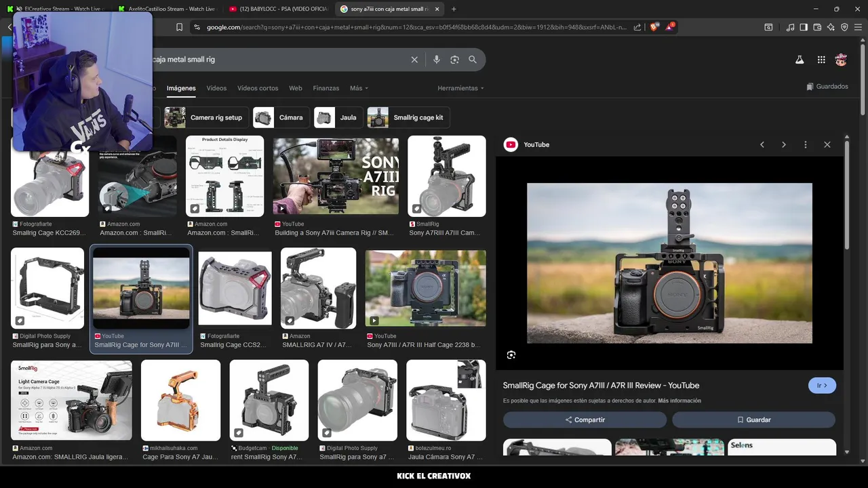This screenshot has width=868, height=488.
Task: Show previous image in preview panel
Action: (762, 144)
